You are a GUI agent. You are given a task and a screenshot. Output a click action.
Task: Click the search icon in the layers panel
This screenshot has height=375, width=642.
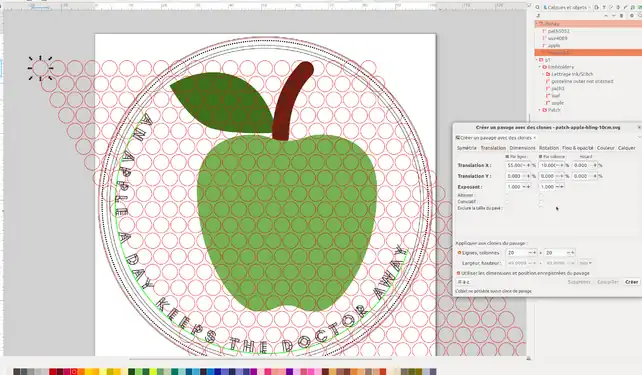(537, 7)
